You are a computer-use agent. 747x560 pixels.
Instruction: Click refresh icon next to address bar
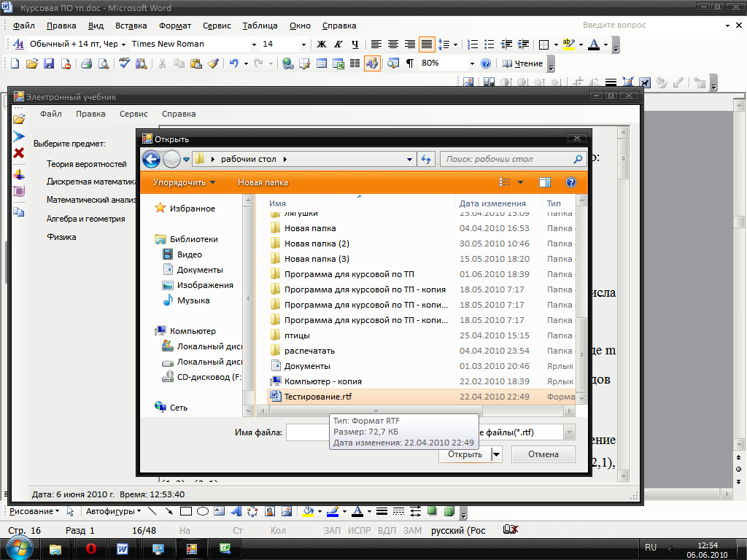[426, 159]
